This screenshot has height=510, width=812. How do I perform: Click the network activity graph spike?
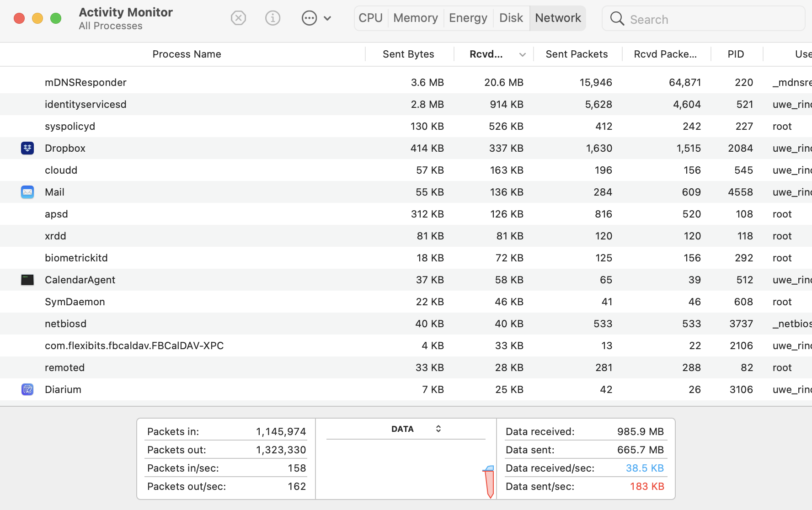(x=489, y=482)
